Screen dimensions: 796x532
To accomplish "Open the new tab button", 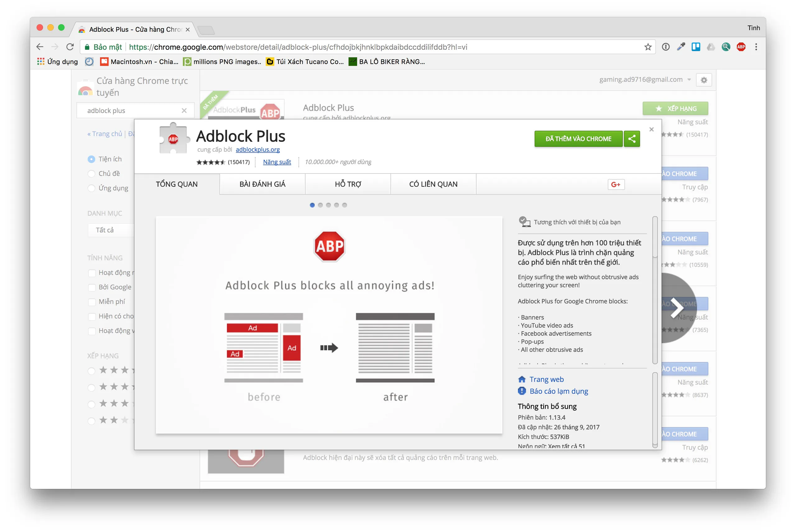I will click(x=206, y=30).
